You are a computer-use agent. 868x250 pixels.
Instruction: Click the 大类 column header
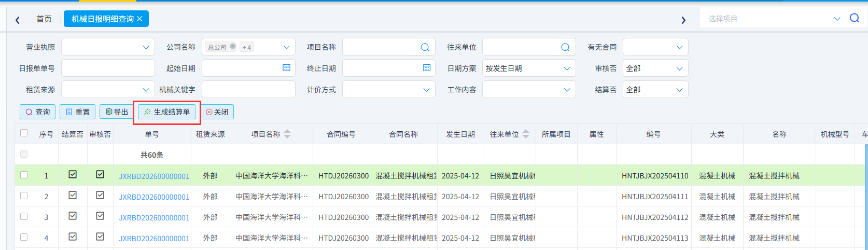tap(717, 134)
